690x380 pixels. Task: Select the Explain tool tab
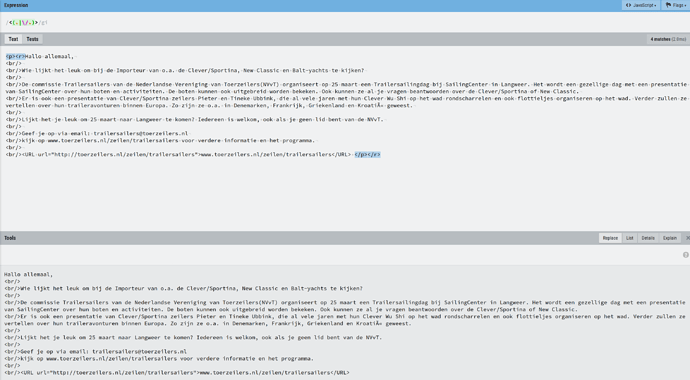point(670,238)
